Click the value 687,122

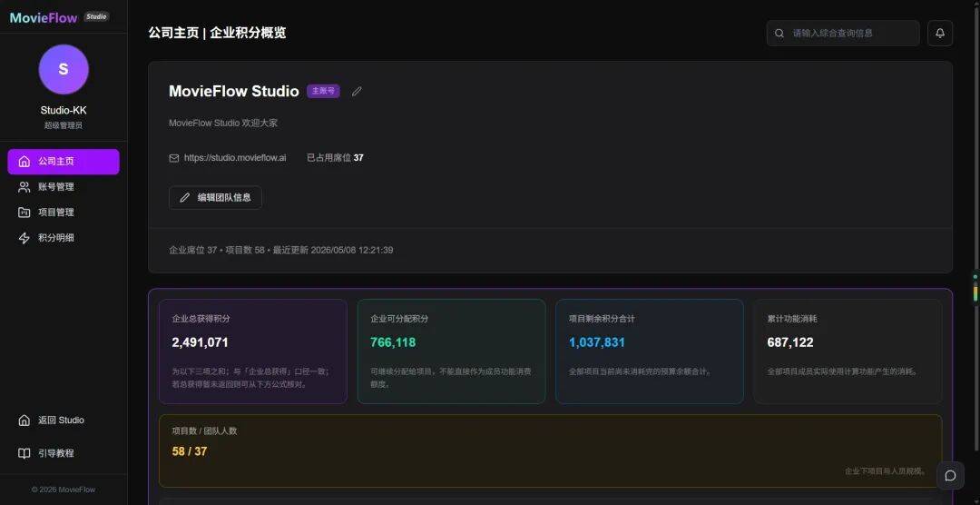click(790, 342)
